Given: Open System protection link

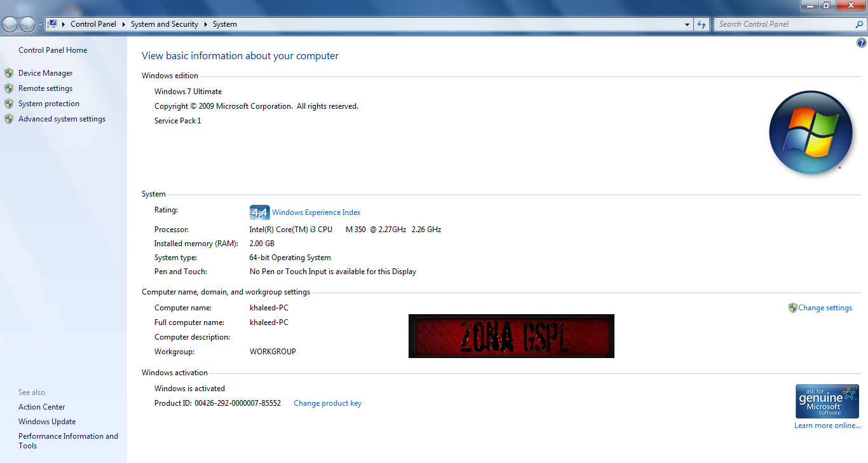Looking at the screenshot, I should tap(49, 104).
